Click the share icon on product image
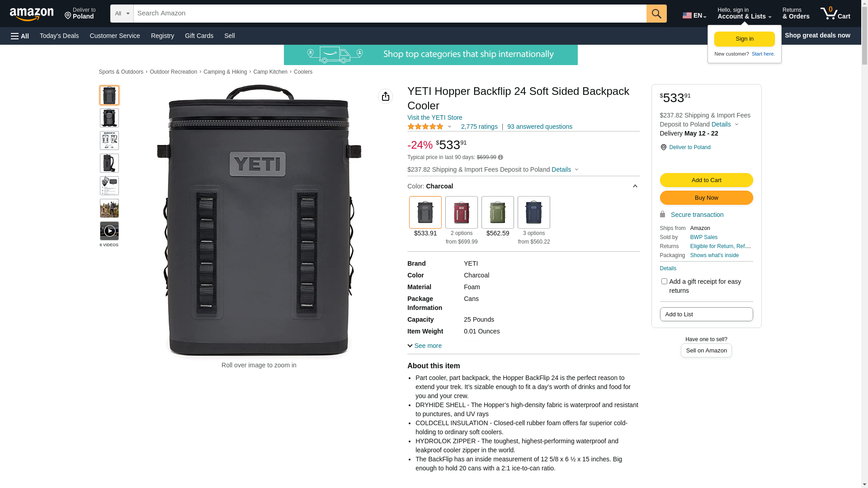868x488 pixels. pos(386,96)
